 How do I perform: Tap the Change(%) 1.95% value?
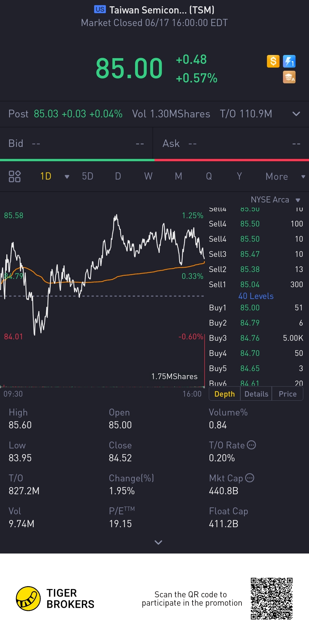(x=122, y=491)
